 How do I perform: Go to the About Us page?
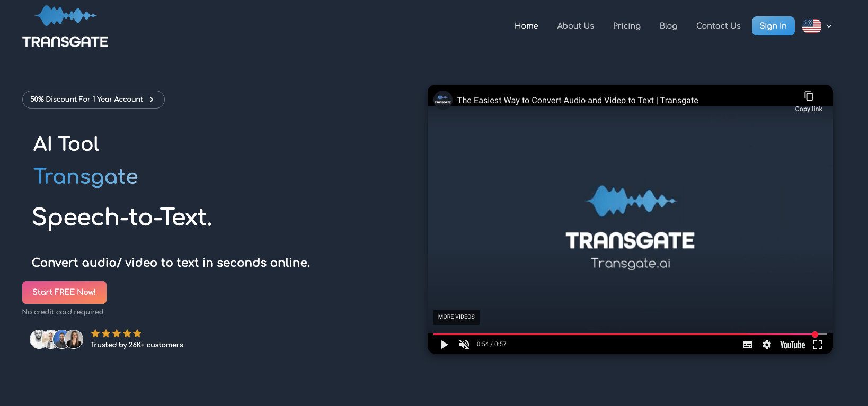(575, 25)
